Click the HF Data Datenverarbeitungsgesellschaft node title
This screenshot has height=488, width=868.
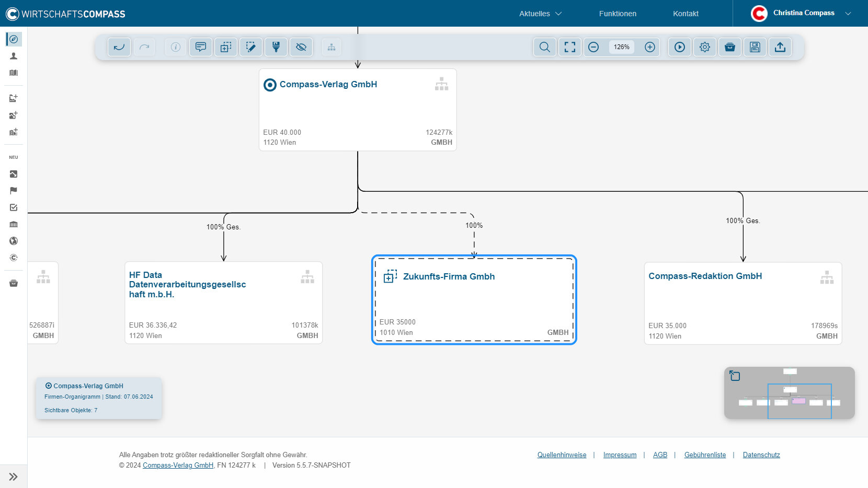(x=187, y=284)
